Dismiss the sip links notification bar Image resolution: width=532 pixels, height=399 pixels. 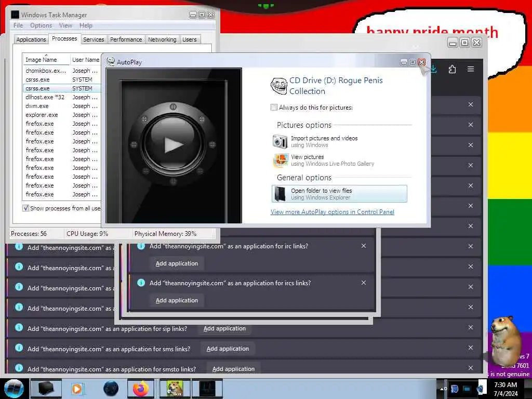click(471, 327)
